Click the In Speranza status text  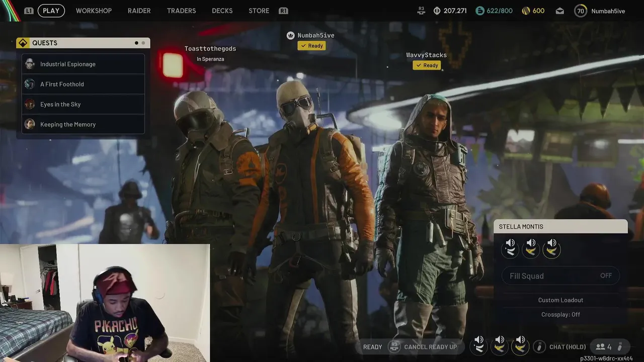click(210, 59)
